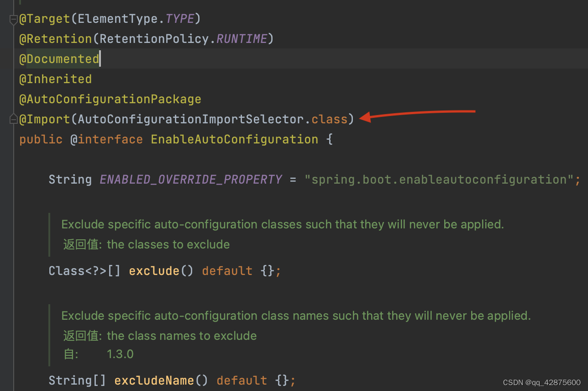This screenshot has width=588, height=391.
Task: Click doc text 'the class names to exclude'
Action: [x=182, y=336]
